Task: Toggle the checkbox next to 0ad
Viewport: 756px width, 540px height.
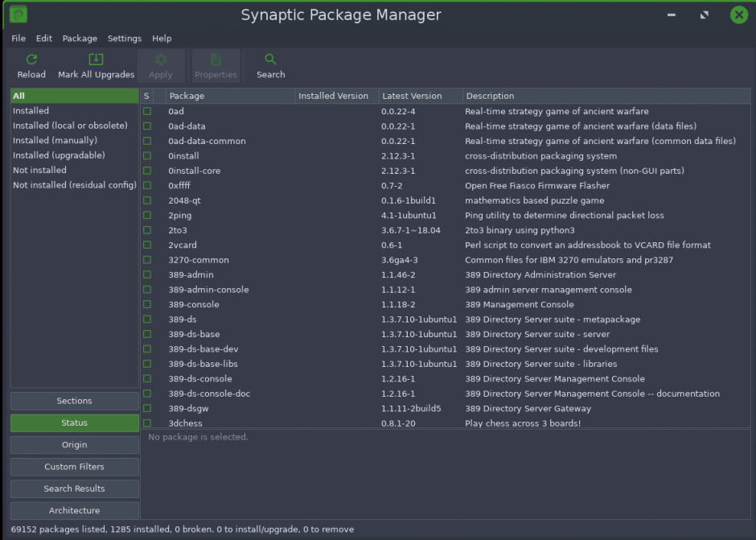Action: [x=146, y=111]
